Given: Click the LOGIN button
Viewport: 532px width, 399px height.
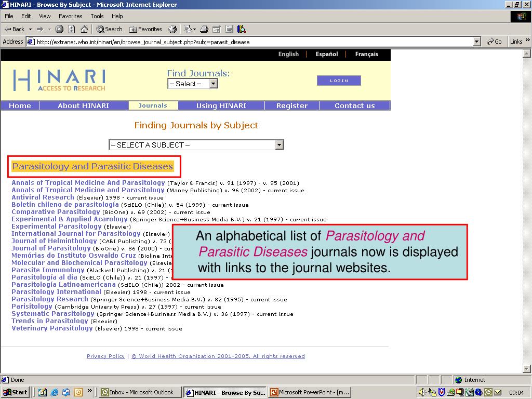Looking at the screenshot, I should coord(339,81).
